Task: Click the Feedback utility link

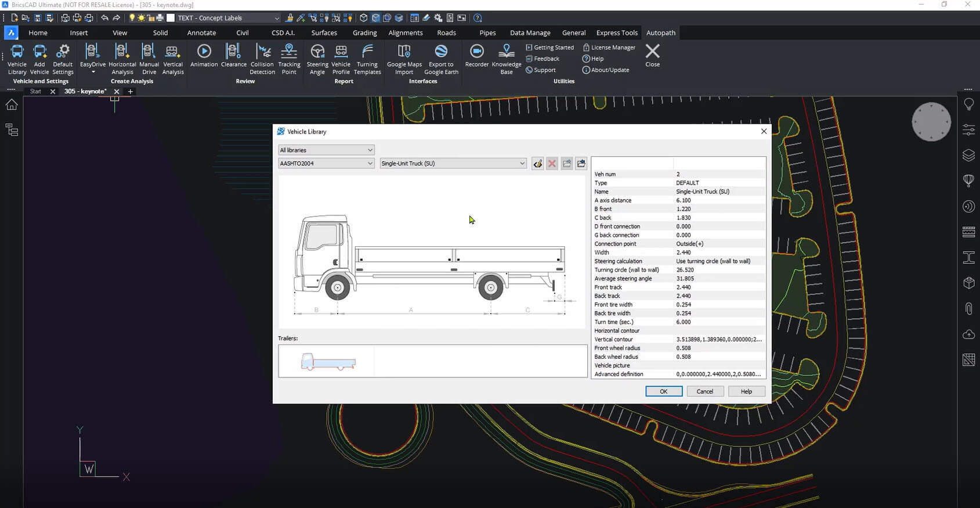Action: (x=543, y=59)
